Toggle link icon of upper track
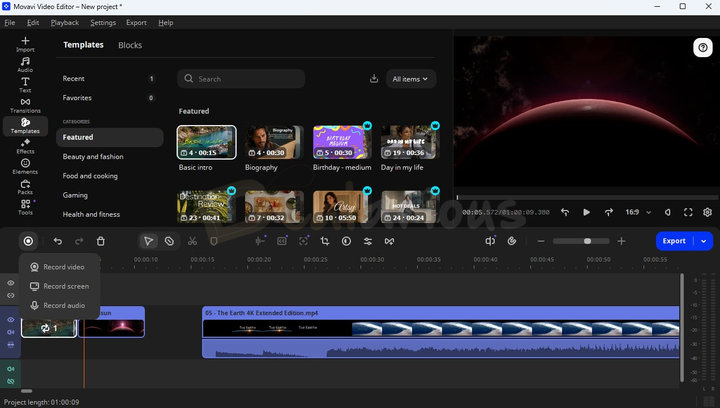 click(11, 296)
